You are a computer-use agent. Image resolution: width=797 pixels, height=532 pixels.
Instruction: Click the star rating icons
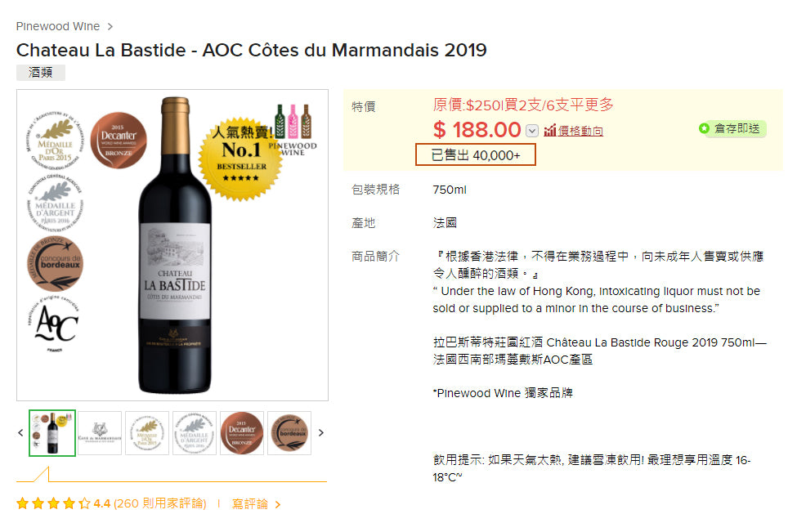[x=53, y=503]
